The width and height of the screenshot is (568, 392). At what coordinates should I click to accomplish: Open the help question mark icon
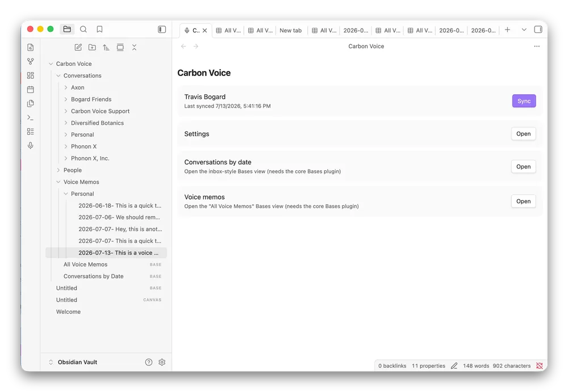coord(148,362)
